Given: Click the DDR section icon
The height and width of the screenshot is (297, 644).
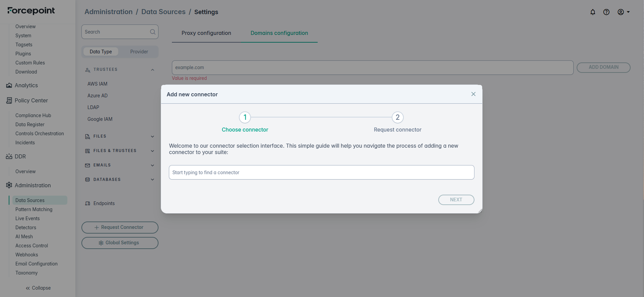Looking at the screenshot, I should pos(9,156).
